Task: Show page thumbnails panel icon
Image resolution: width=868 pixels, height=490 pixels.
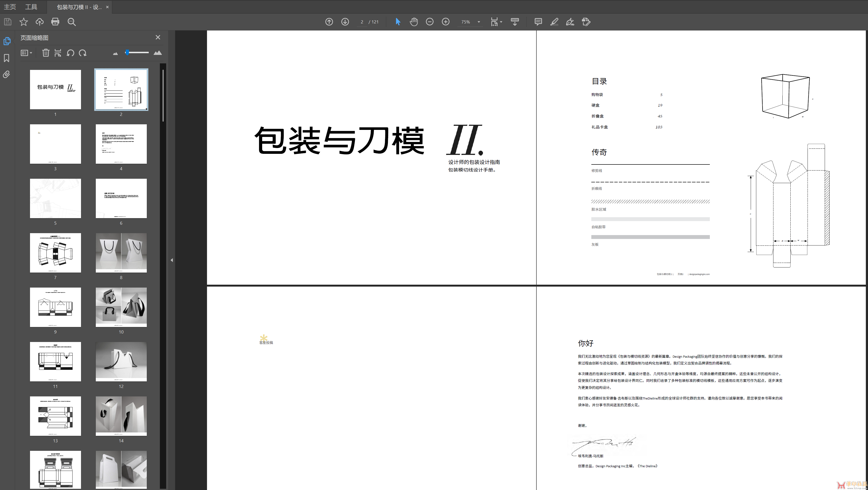Action: [x=7, y=41]
